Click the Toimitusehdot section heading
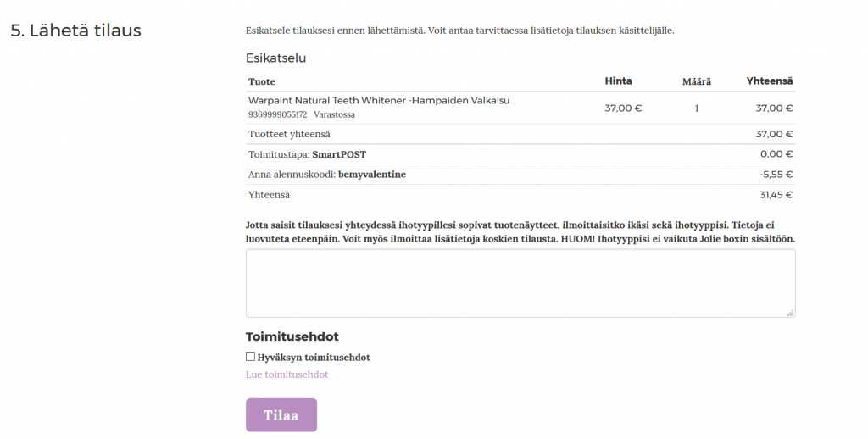 click(292, 336)
